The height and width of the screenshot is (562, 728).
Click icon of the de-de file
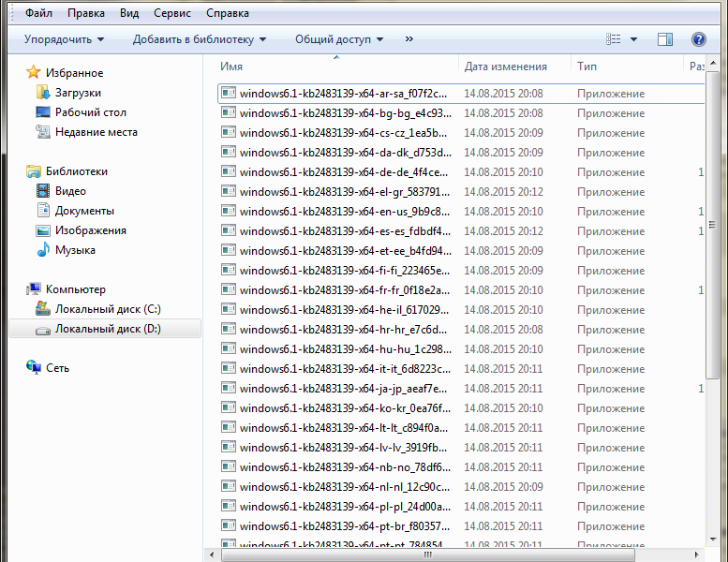pos(229,171)
